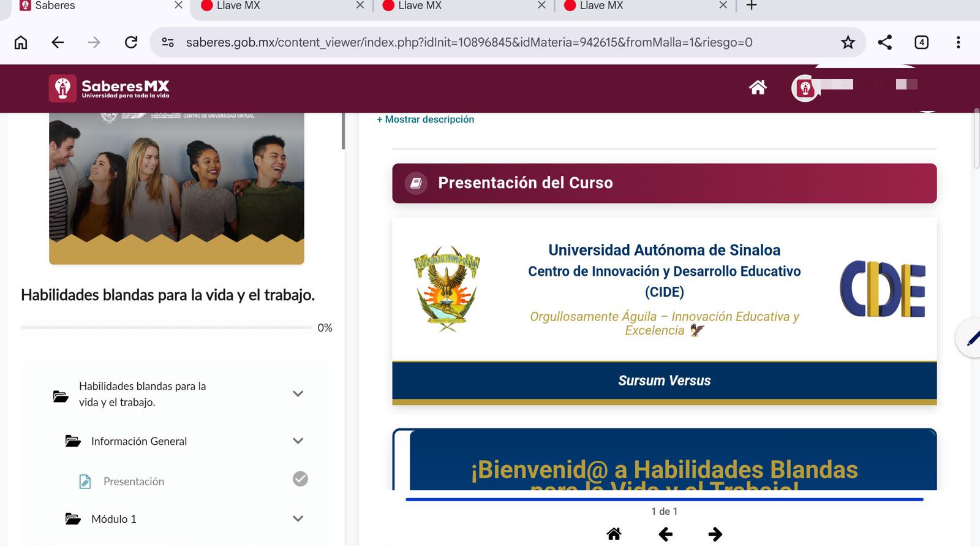
Task: Go back with the browser back arrow
Action: pyautogui.click(x=58, y=42)
